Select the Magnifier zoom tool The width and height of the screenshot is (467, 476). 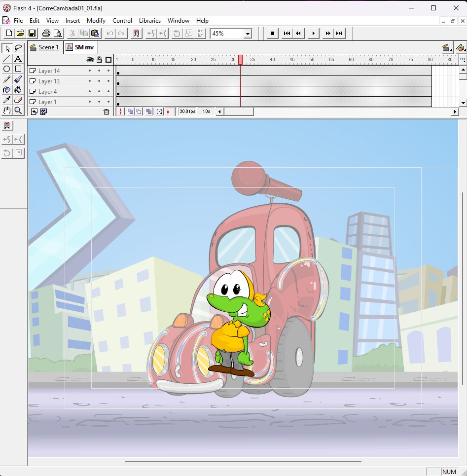[18, 110]
